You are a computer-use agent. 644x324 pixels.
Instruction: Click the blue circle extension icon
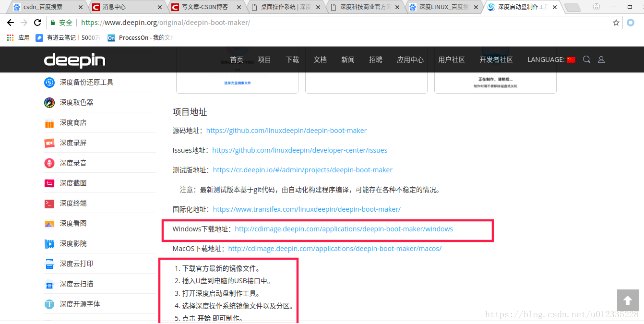click(x=631, y=23)
